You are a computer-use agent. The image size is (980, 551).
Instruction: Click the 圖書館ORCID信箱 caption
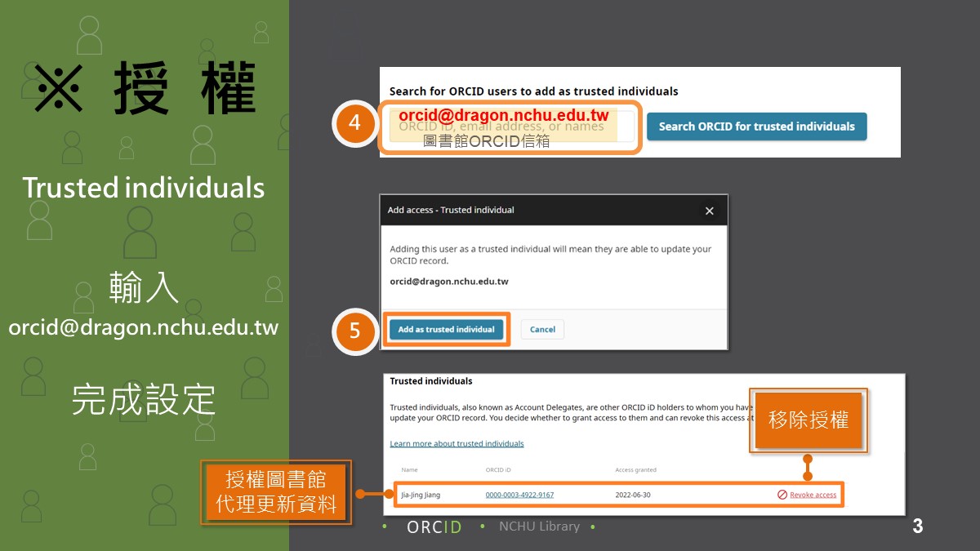point(486,141)
